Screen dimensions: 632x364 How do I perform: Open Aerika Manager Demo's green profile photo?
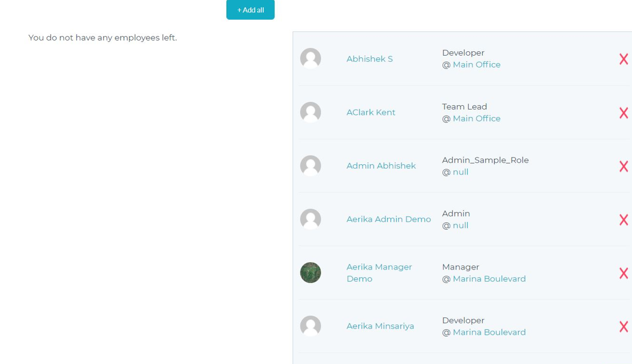point(310,272)
